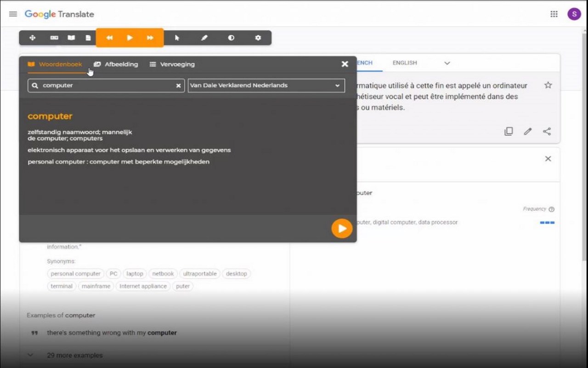Click the edit pencil icon for the translation

tap(528, 132)
